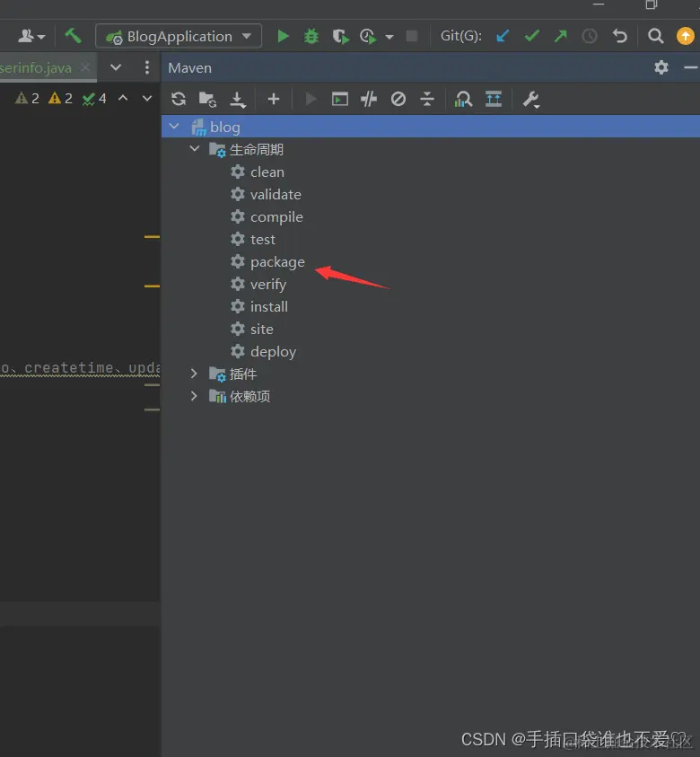Open the editor tab options kebab menu

click(147, 67)
